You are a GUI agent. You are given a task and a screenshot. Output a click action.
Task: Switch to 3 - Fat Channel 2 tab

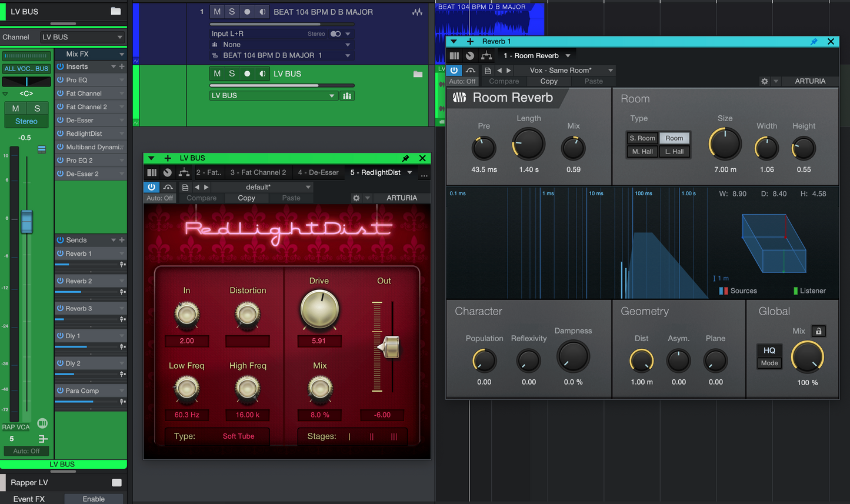258,172
